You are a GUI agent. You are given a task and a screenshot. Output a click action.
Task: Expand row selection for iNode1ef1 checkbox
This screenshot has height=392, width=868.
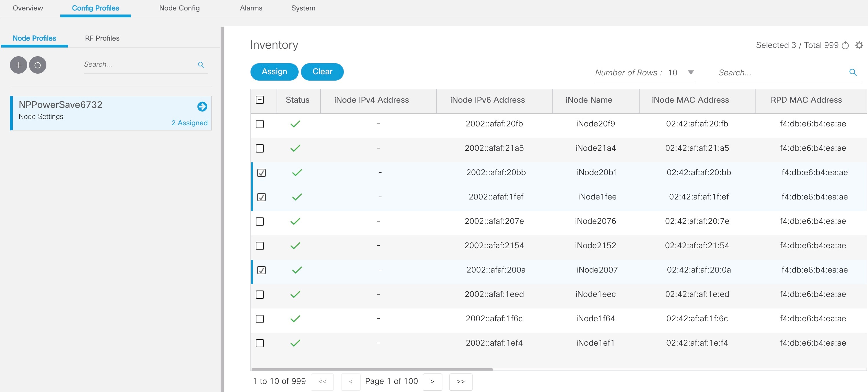pos(259,343)
